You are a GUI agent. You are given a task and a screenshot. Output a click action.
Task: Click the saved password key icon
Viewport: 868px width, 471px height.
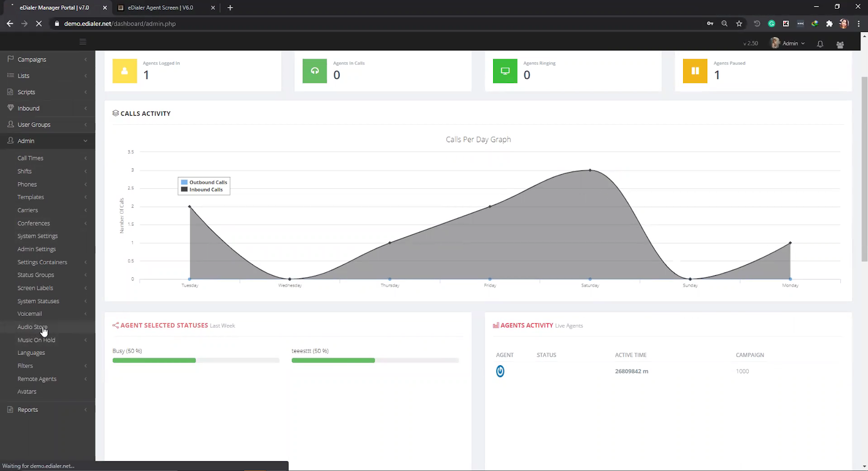710,23
